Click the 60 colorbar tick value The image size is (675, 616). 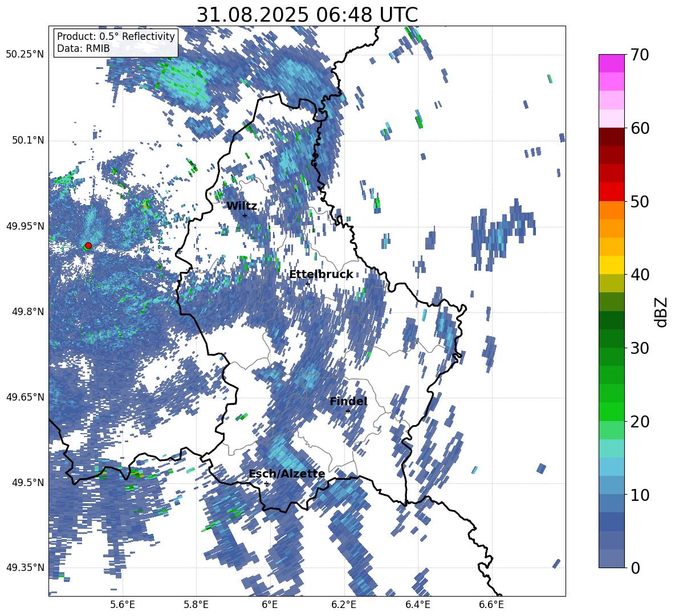tap(639, 128)
